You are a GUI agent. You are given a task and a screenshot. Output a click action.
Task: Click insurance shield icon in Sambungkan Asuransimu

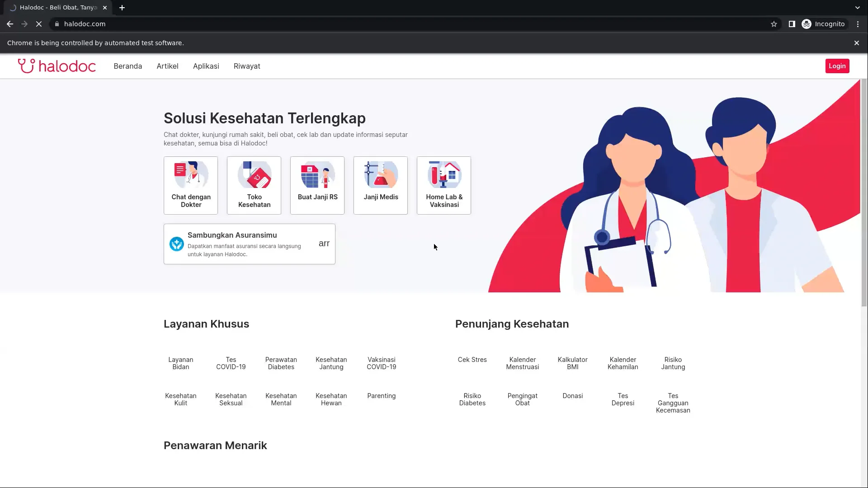[176, 244]
